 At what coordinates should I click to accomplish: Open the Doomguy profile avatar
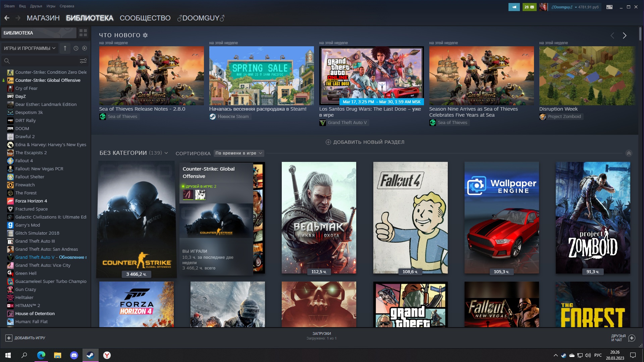[x=543, y=7]
